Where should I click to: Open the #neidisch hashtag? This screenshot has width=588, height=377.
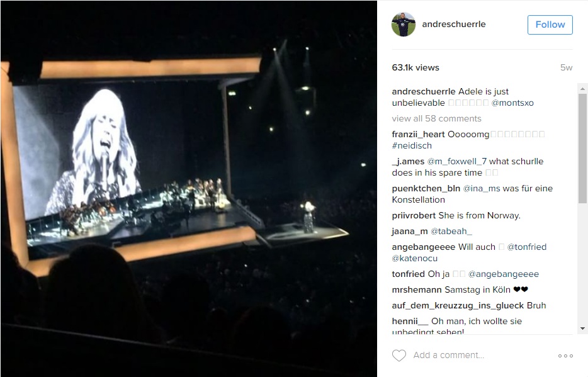[412, 145]
